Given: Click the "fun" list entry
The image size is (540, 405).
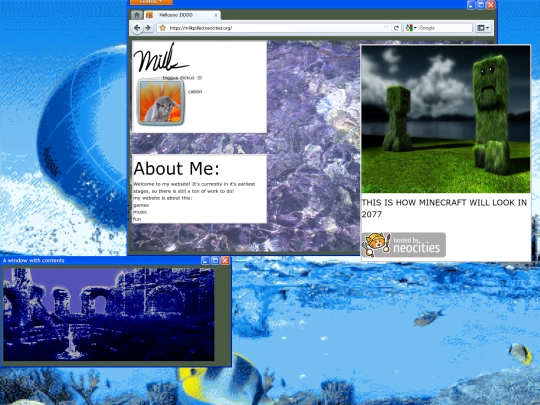Looking at the screenshot, I should click(x=137, y=219).
